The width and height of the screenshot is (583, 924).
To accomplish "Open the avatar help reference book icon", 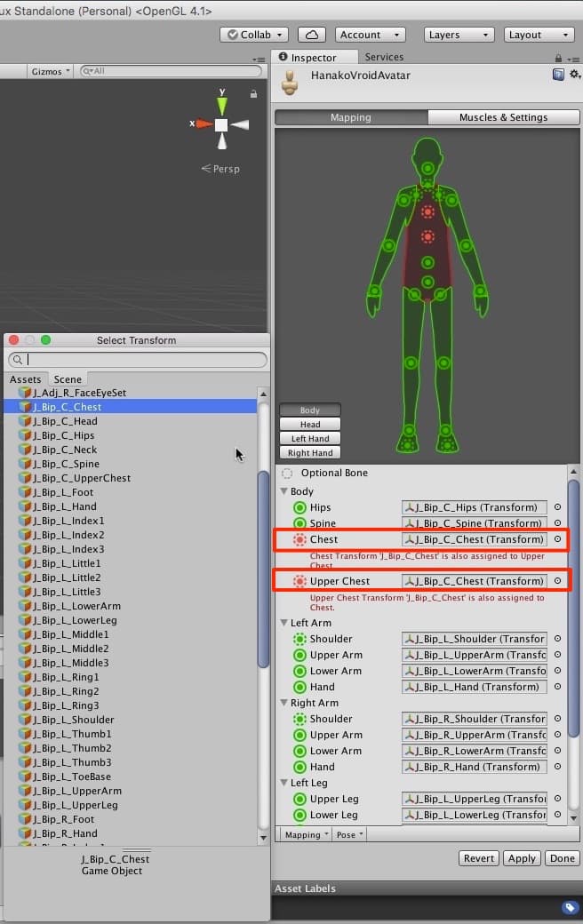I will coord(558,76).
